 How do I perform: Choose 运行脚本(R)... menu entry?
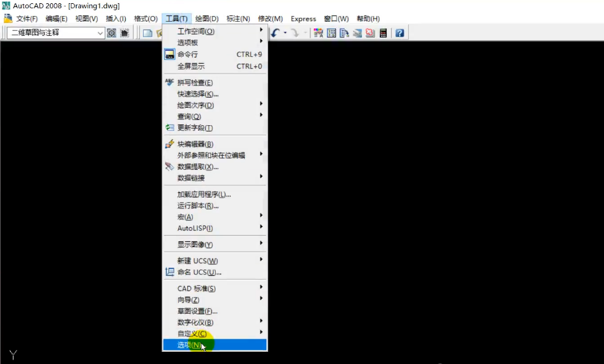(x=215, y=206)
